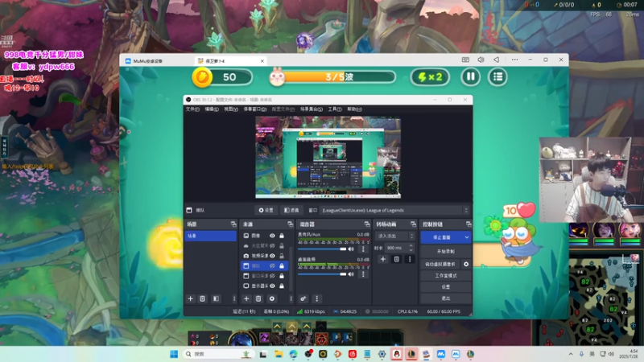Pause the game with the pause button
The height and width of the screenshot is (362, 644).
[470, 76]
